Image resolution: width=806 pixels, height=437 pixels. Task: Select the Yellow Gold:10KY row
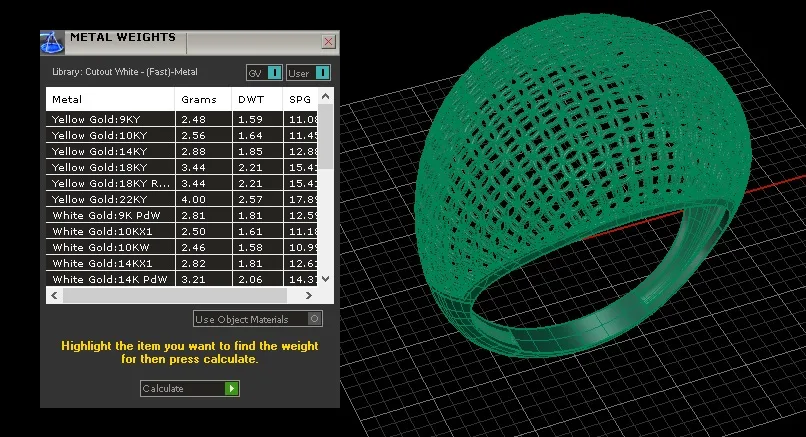point(182,135)
